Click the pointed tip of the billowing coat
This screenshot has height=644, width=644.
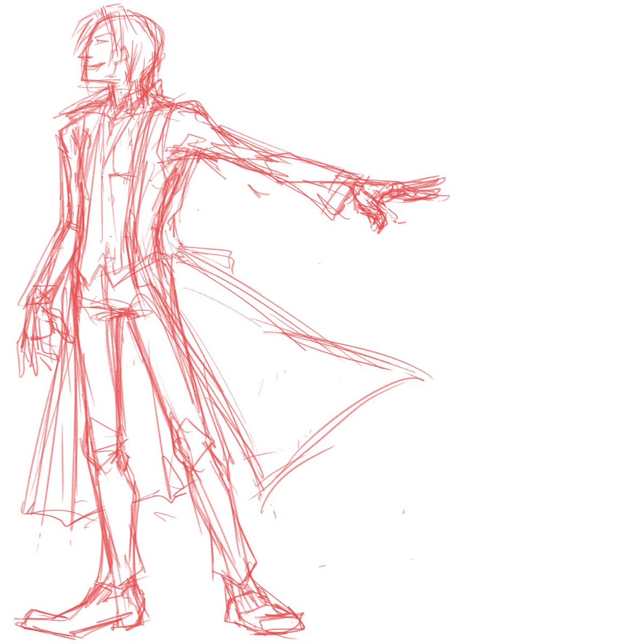[424, 377]
